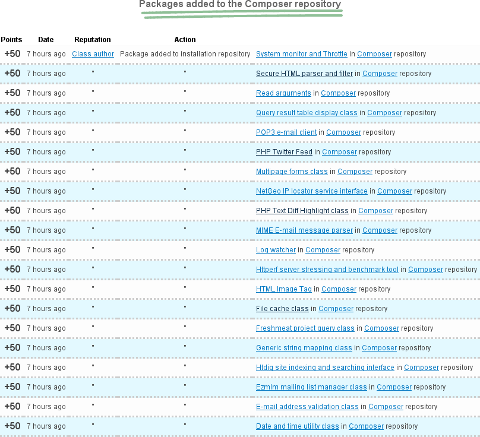Click 'Packages added to the Composer repository' heading
The width and height of the screenshot is (480, 437).
click(x=240, y=4)
